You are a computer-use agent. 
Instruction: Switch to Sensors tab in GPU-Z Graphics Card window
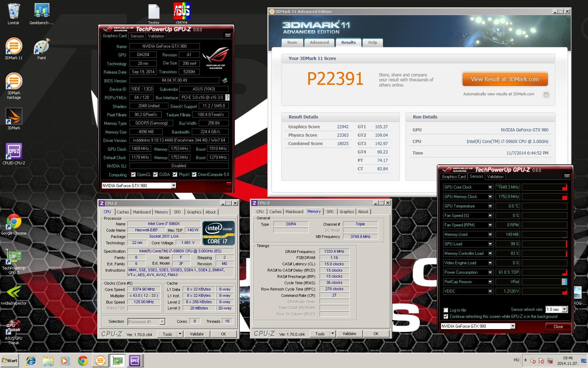(x=137, y=36)
